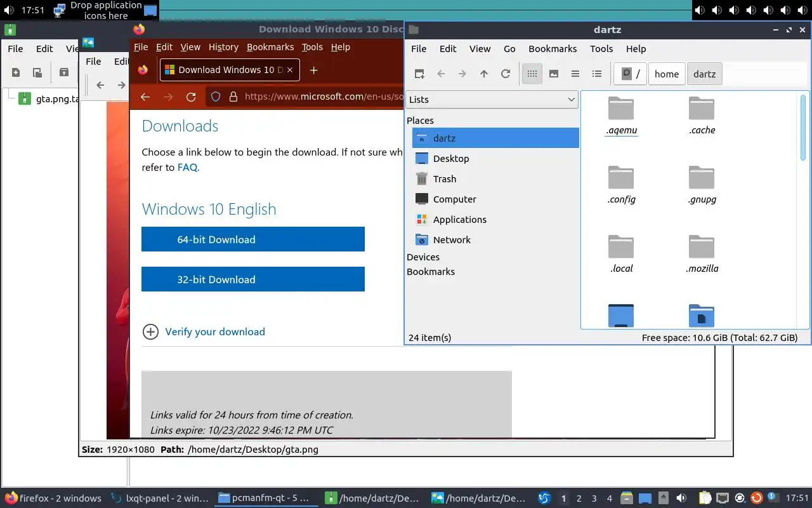Open file manager Go menu
Screen dimensions: 812x508
click(509, 49)
